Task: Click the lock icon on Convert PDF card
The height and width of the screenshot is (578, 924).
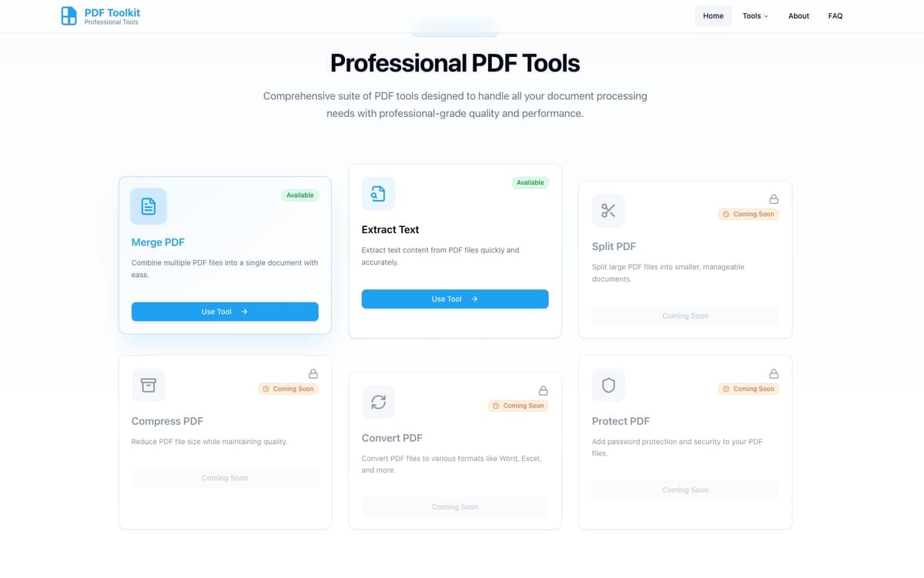Action: point(543,390)
